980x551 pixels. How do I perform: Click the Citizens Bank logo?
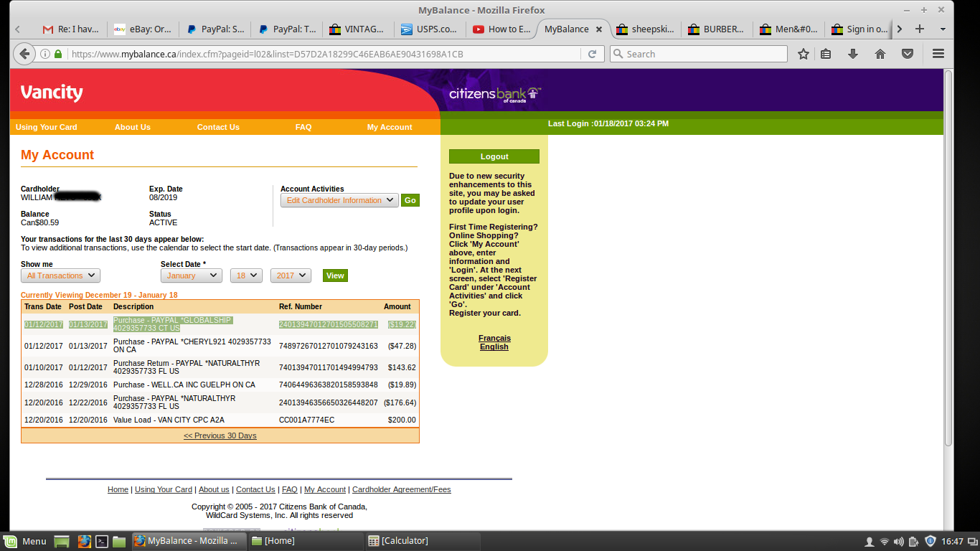coord(495,94)
